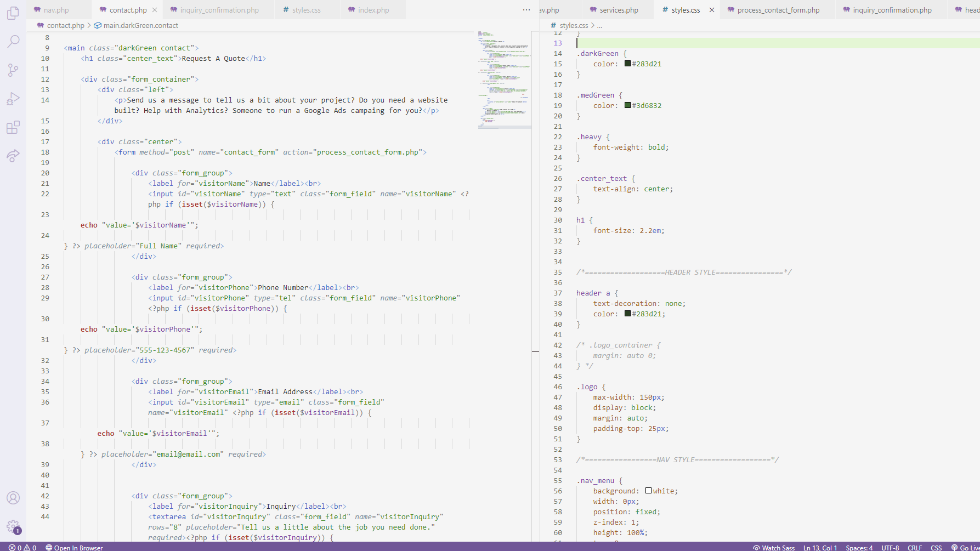Open the Explorer view in activity bar

(x=13, y=13)
